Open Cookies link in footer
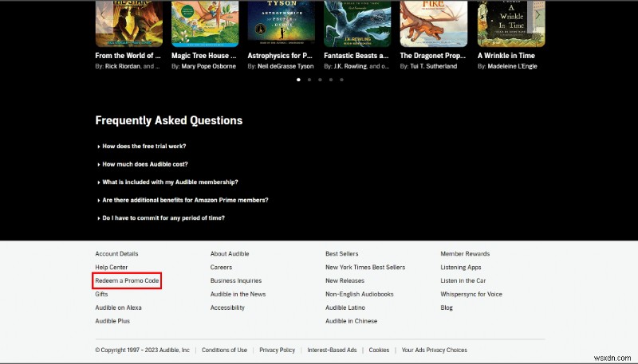Viewport: 638px width, 364px height. [x=379, y=350]
